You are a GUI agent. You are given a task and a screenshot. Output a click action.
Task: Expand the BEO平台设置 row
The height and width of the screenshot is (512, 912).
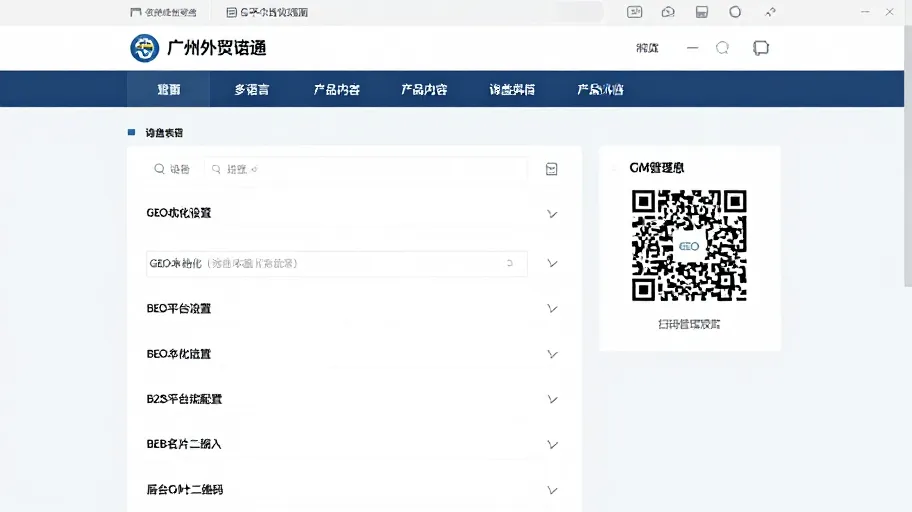[552, 308]
